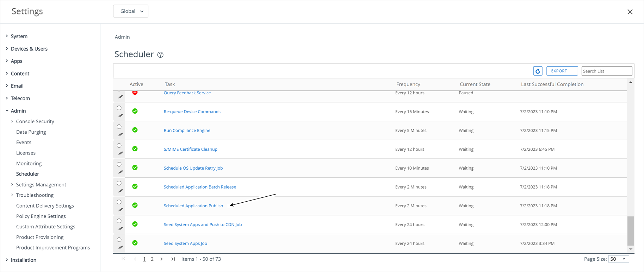Screen dimensions: 644x272
Task: Click green active status of Seed System Apps Job
Action: (x=135, y=243)
